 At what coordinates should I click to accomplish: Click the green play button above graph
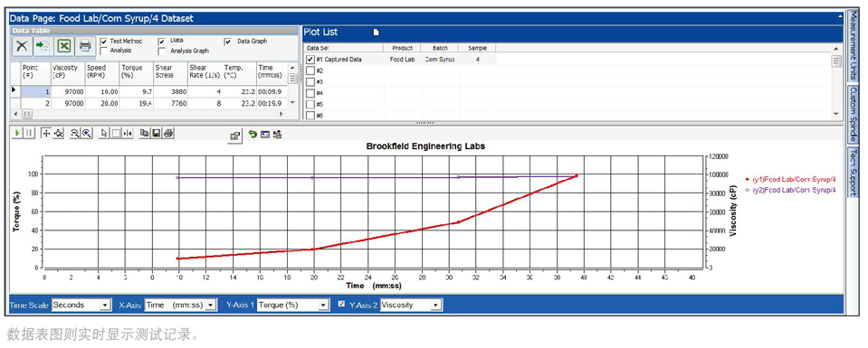(x=17, y=133)
